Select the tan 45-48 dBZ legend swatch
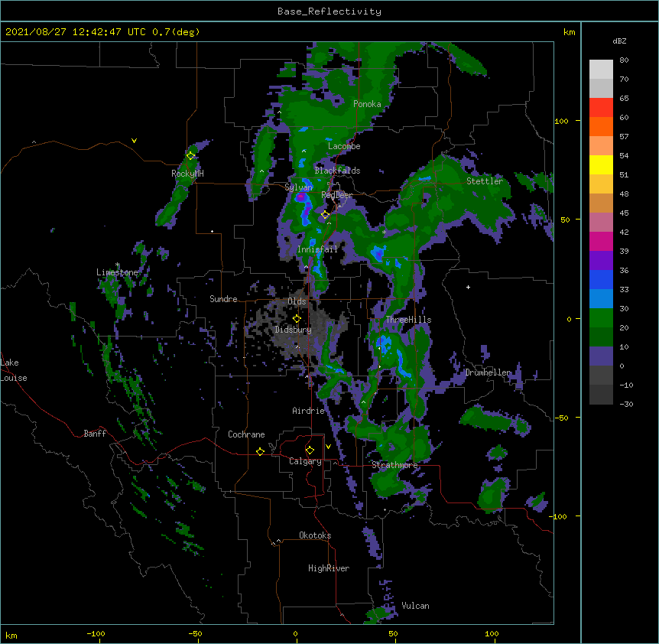 (x=601, y=203)
